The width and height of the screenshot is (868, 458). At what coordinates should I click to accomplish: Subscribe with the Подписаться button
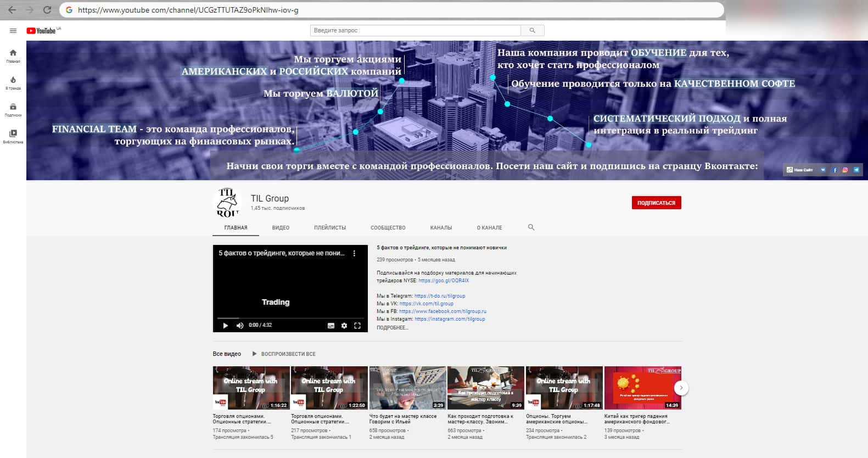(657, 203)
